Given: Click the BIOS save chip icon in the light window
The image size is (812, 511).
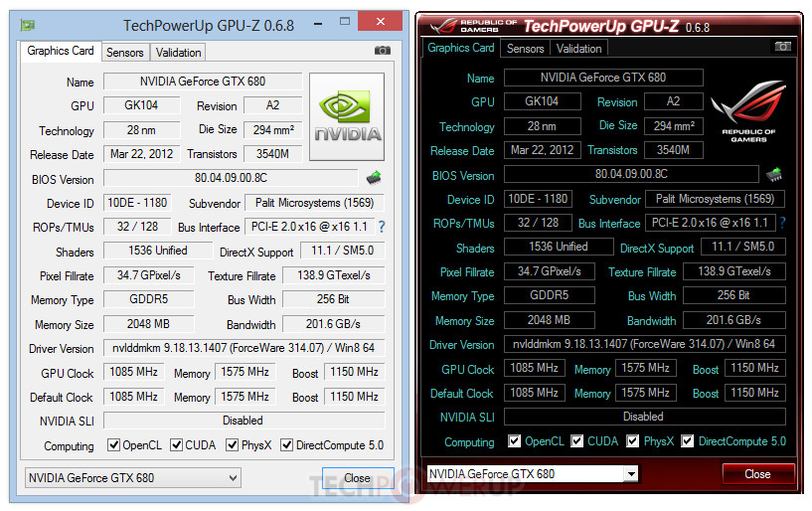Looking at the screenshot, I should [x=374, y=178].
